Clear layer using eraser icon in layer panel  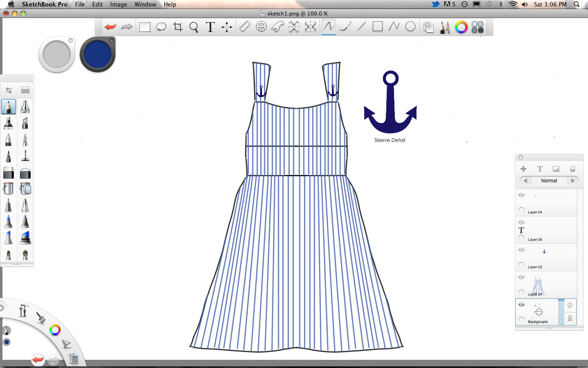[572, 169]
